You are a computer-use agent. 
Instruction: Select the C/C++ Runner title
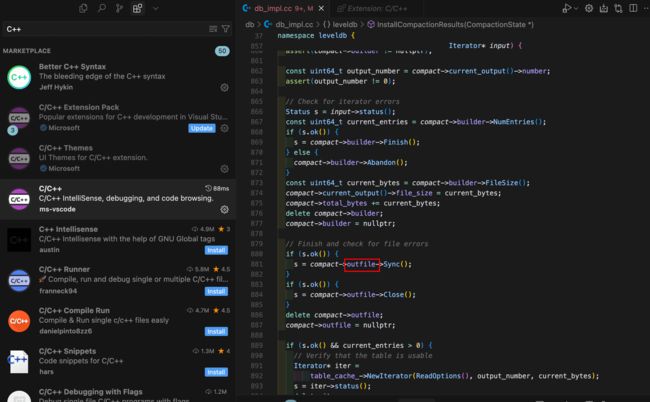64,269
